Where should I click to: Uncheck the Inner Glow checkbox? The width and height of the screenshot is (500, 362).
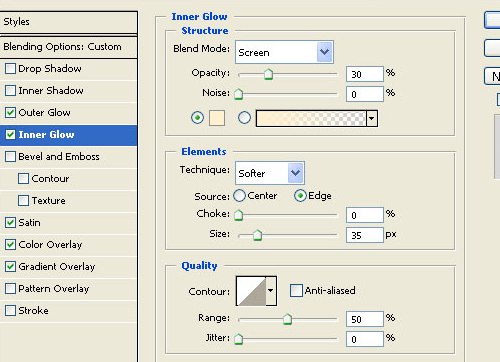[x=10, y=135]
